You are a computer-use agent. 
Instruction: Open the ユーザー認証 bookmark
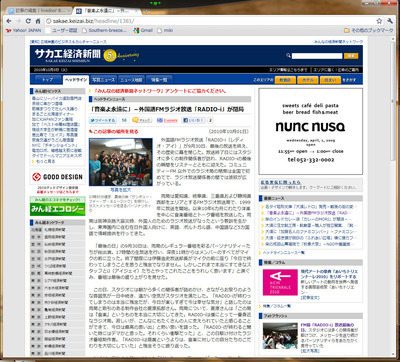tap(62, 30)
